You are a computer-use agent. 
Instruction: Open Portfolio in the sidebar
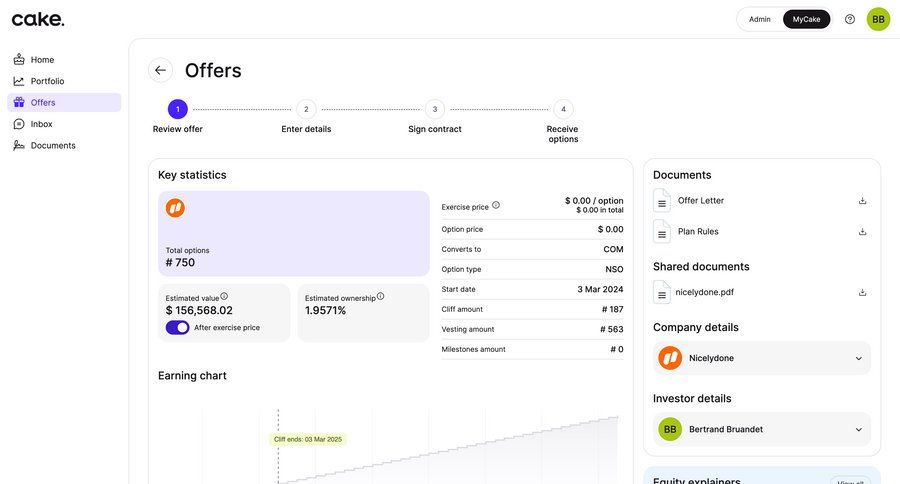tap(47, 81)
